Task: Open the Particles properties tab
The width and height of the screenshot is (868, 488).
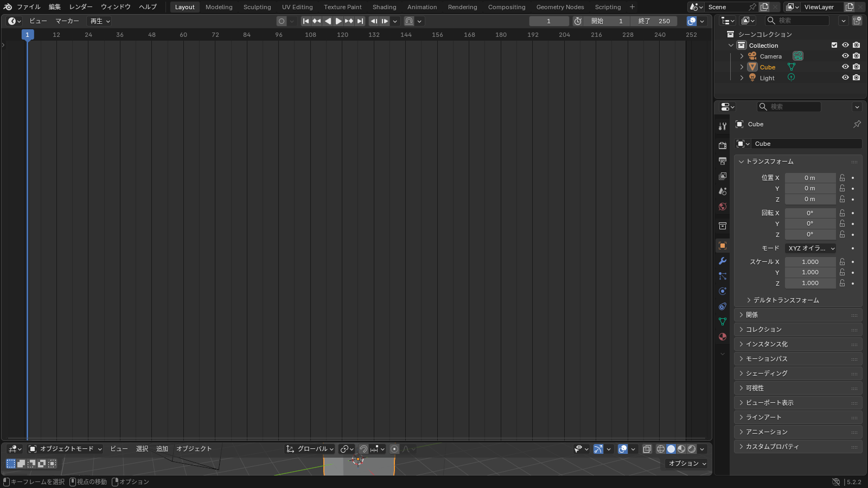Action: click(723, 276)
